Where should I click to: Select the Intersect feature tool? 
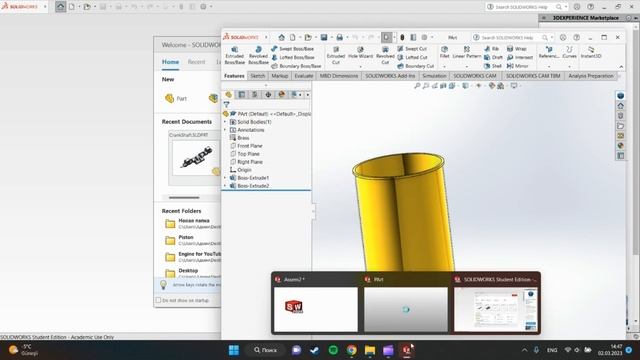click(520, 58)
